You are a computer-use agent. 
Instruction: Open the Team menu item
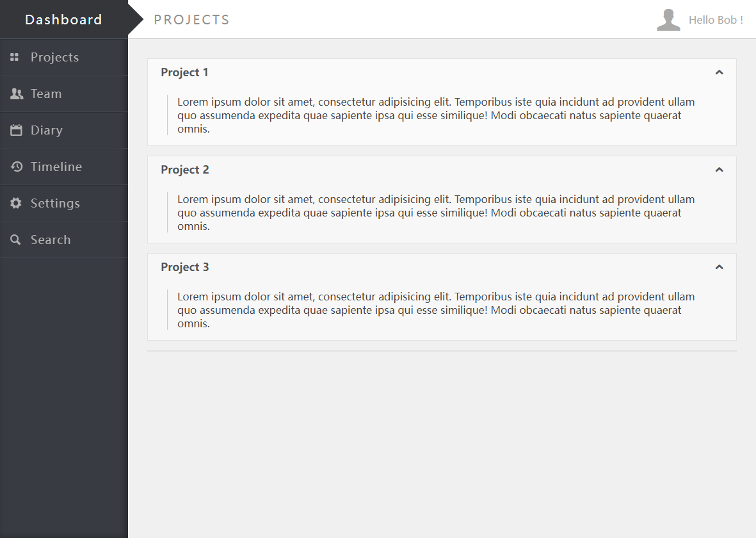pyautogui.click(x=64, y=94)
